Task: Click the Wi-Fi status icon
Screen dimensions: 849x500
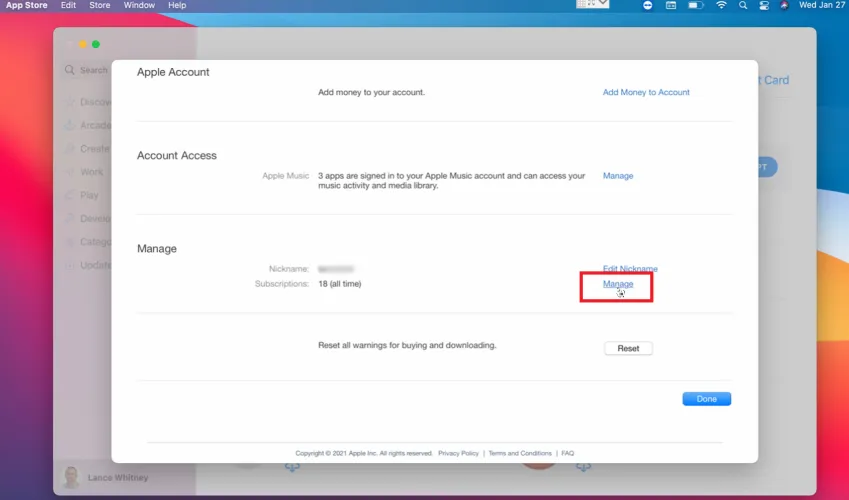Action: (x=721, y=6)
